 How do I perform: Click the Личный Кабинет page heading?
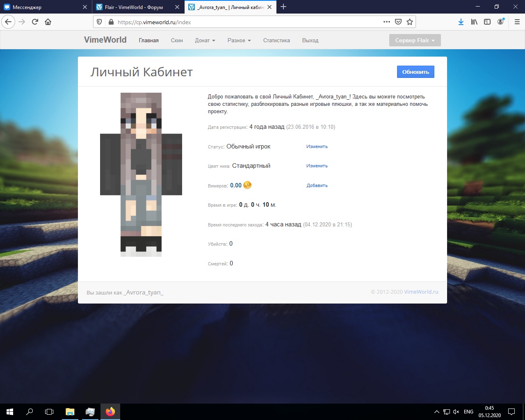point(142,72)
